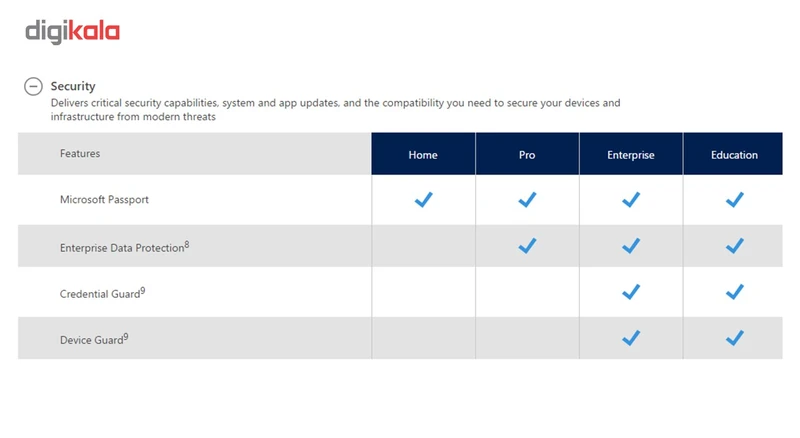Click Microsoft Passport checkmark under Enterprise

[x=631, y=200]
